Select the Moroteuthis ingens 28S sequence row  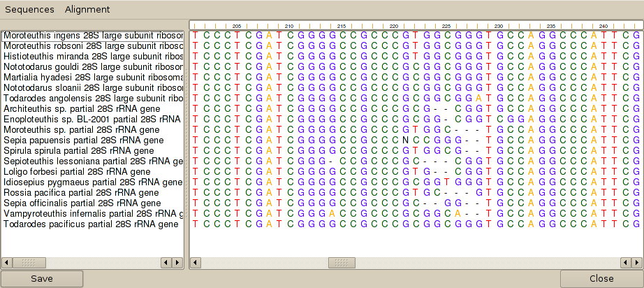(93, 35)
